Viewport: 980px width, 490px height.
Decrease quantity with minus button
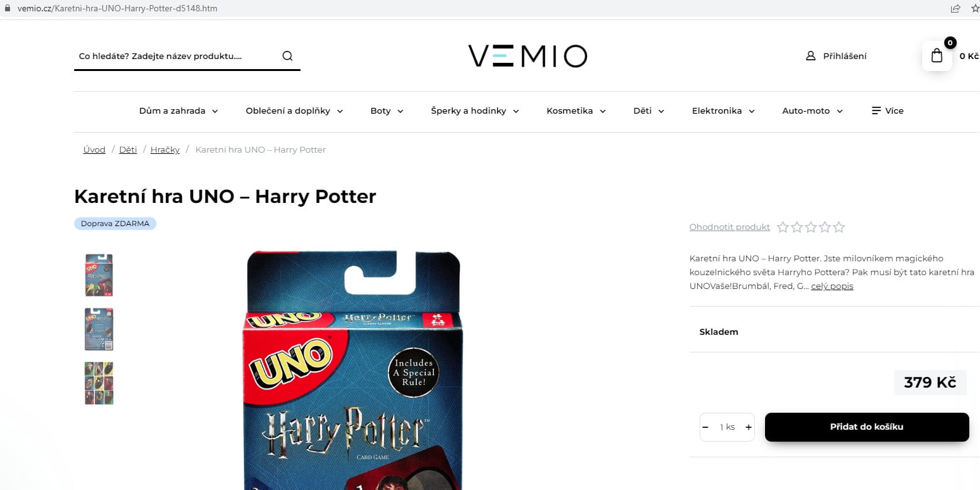coord(705,427)
